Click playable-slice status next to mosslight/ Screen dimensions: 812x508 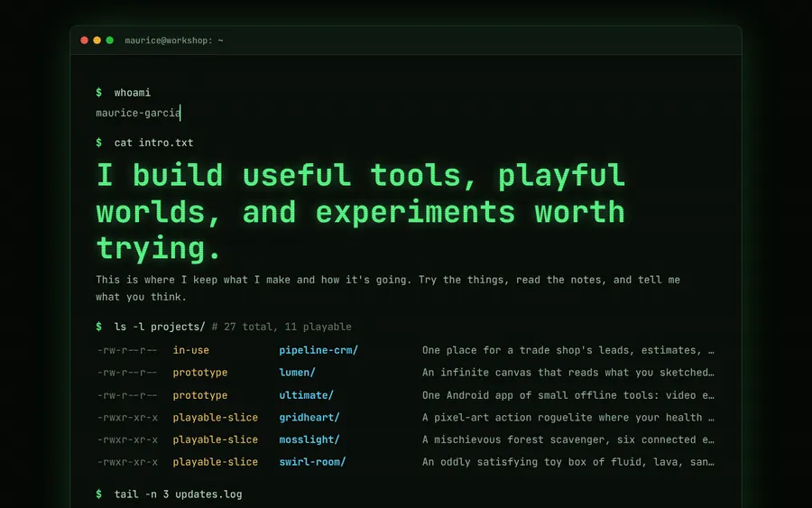(x=216, y=439)
